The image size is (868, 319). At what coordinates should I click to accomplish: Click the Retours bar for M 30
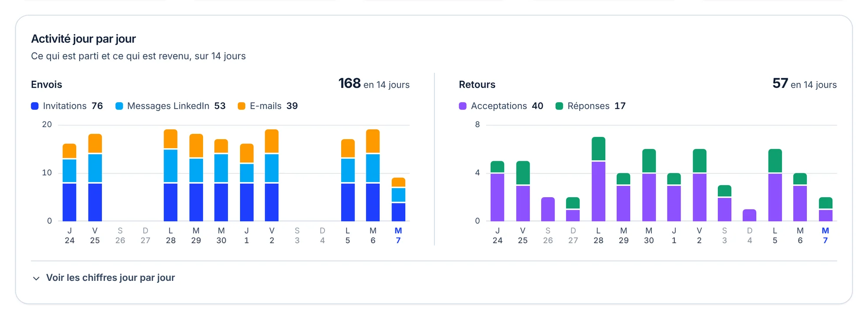(649, 185)
